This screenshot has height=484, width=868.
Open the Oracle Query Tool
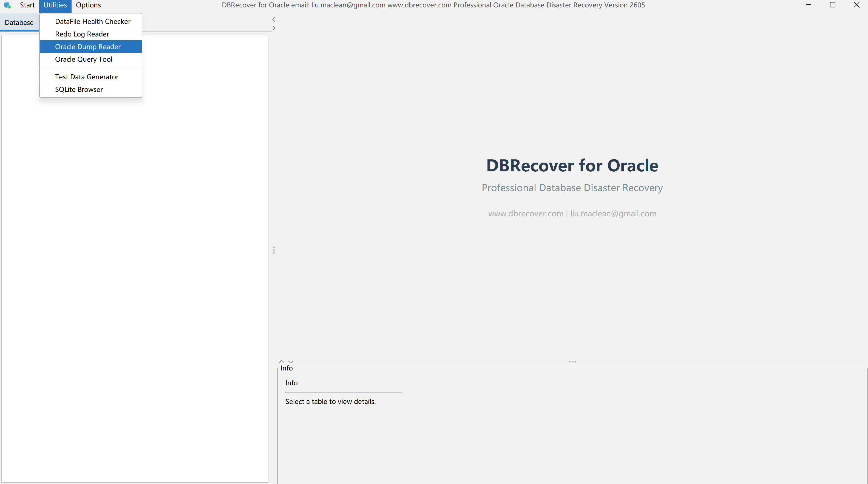[x=91, y=59]
